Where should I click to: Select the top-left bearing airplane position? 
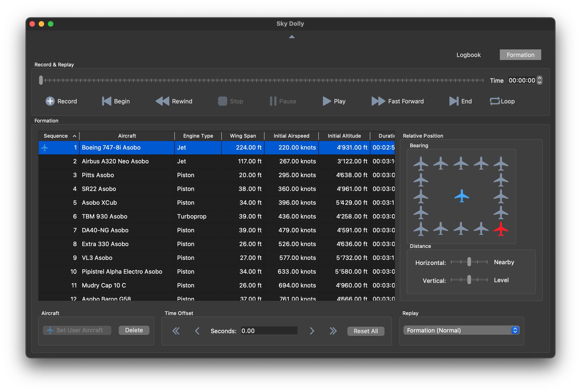(421, 163)
